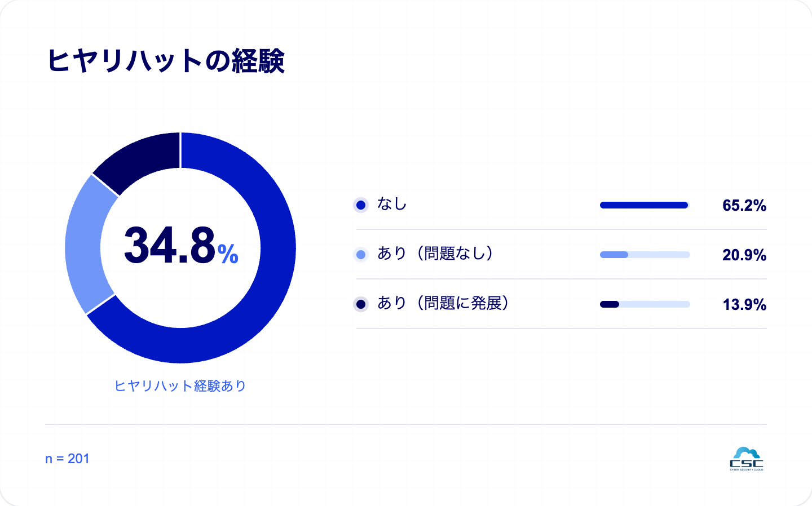Click the dark blue なし legend dot
Viewport: 812px width, 506px height.
[x=361, y=205]
